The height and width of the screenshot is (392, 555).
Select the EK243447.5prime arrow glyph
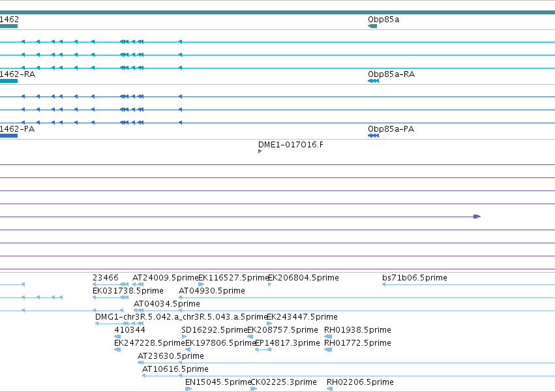269,324
